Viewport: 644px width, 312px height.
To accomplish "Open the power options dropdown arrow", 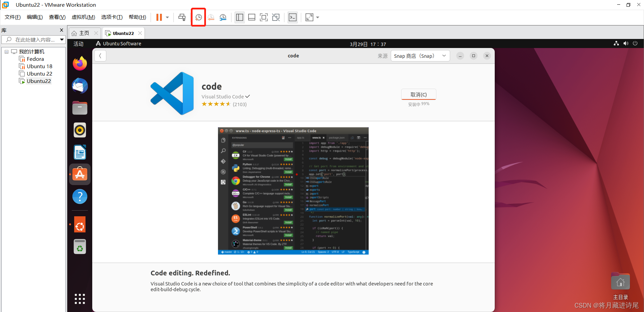I will coord(167,17).
